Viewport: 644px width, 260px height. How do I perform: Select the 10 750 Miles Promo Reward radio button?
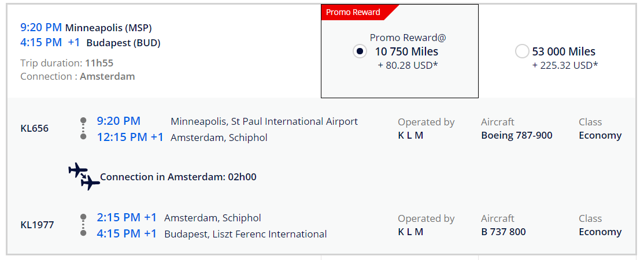pyautogui.click(x=360, y=51)
